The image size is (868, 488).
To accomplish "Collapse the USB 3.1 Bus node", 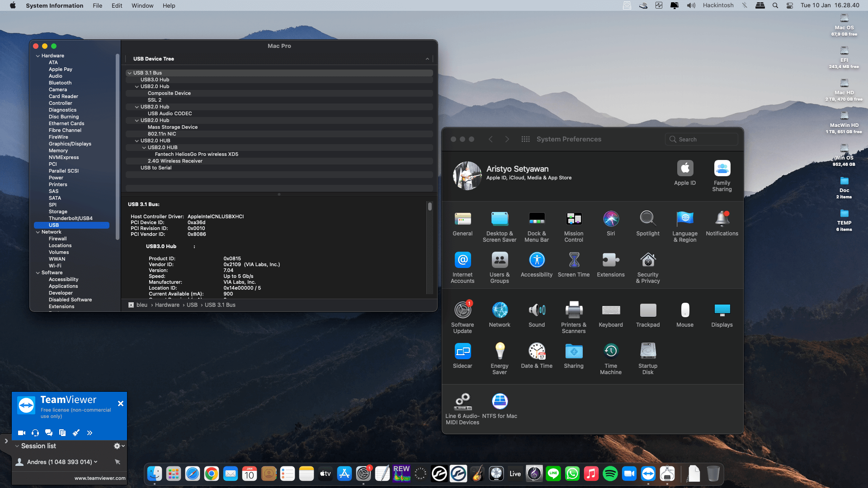I will point(130,73).
